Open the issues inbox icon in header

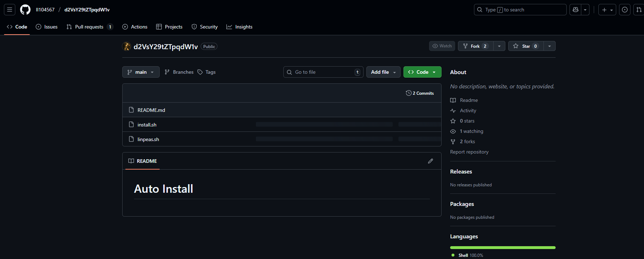pyautogui.click(x=625, y=10)
